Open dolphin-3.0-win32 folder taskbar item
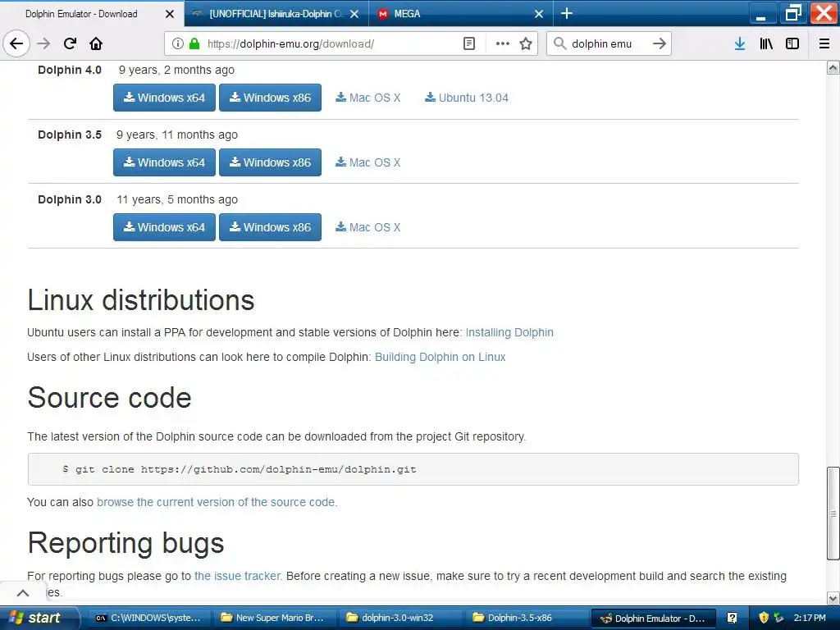840x630 pixels. pyautogui.click(x=400, y=618)
